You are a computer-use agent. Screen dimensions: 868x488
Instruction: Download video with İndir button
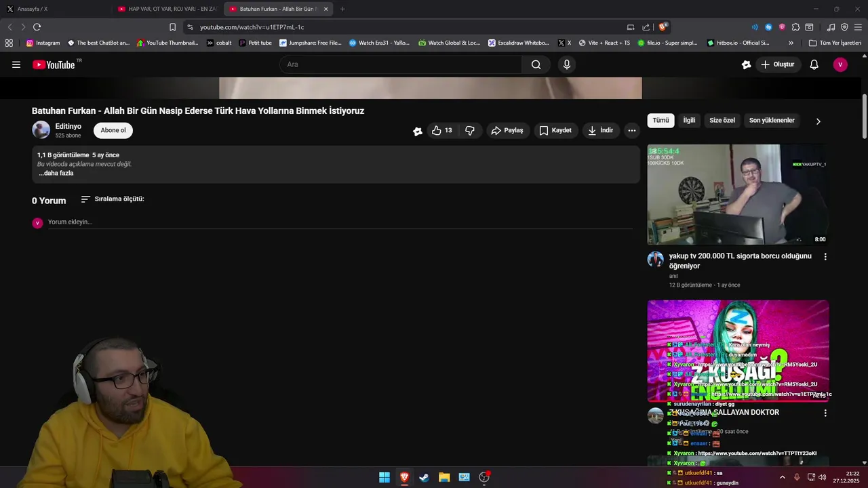point(601,130)
